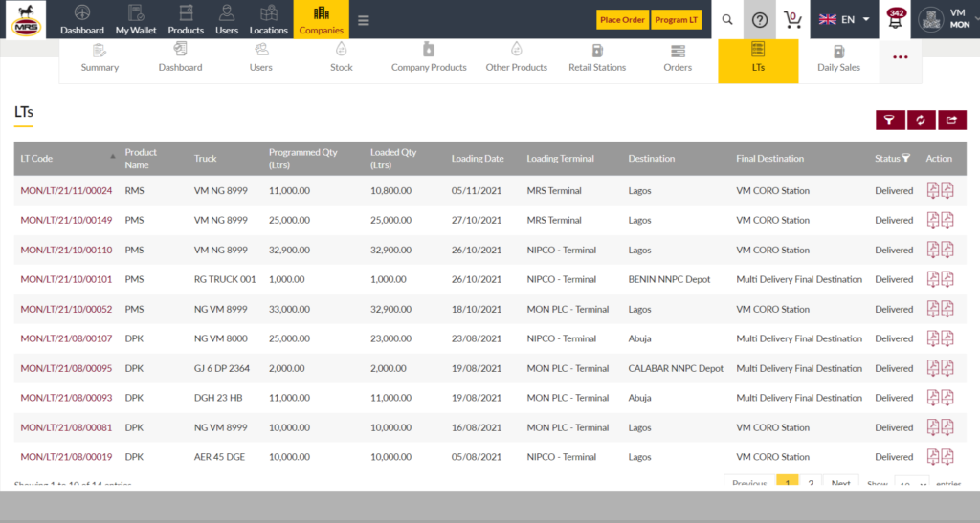Expand the EN language dropdown
The width and height of the screenshot is (980, 523).
tap(844, 19)
